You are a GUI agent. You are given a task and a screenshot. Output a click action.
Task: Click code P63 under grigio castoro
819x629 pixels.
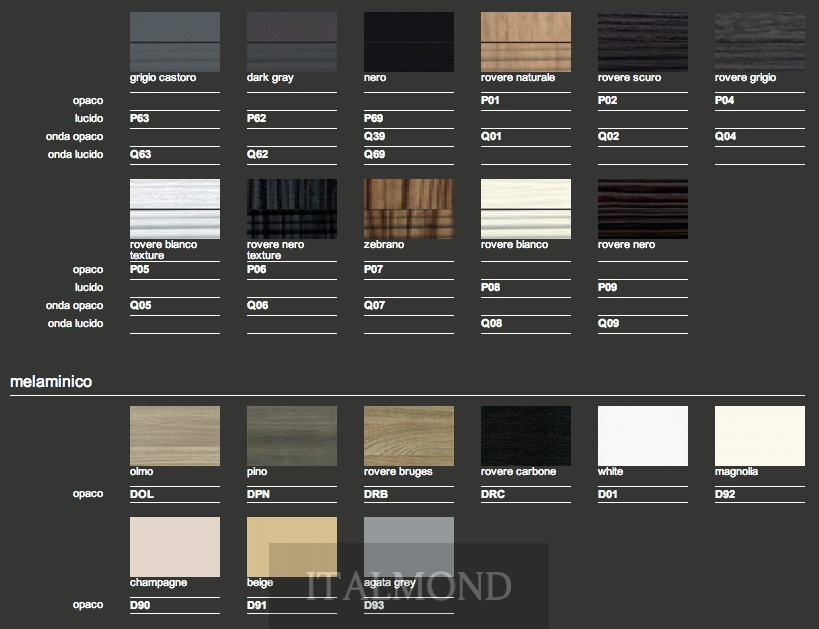139,118
